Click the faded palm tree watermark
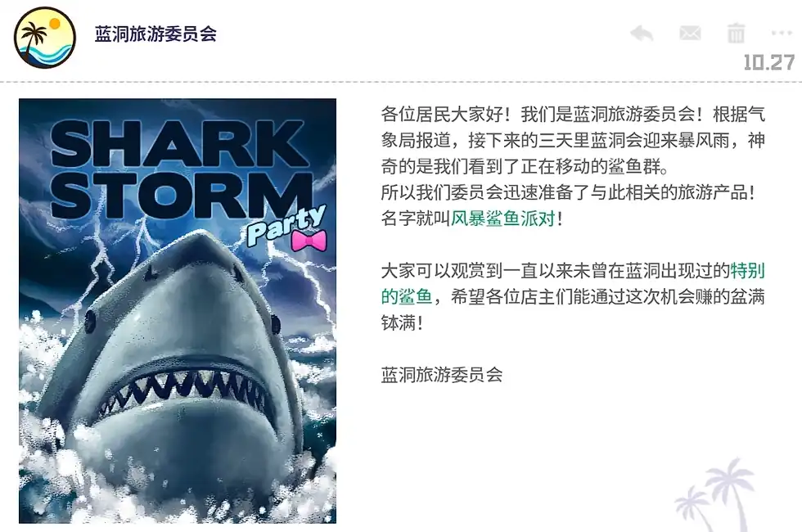Viewport: 802px width, 532px height. (x=714, y=494)
